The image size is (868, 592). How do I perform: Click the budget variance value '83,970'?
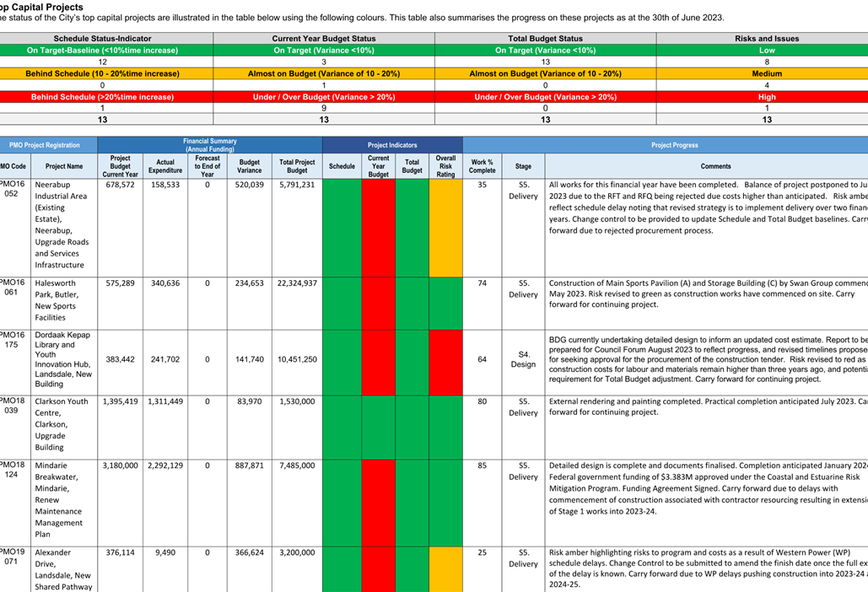click(x=249, y=401)
